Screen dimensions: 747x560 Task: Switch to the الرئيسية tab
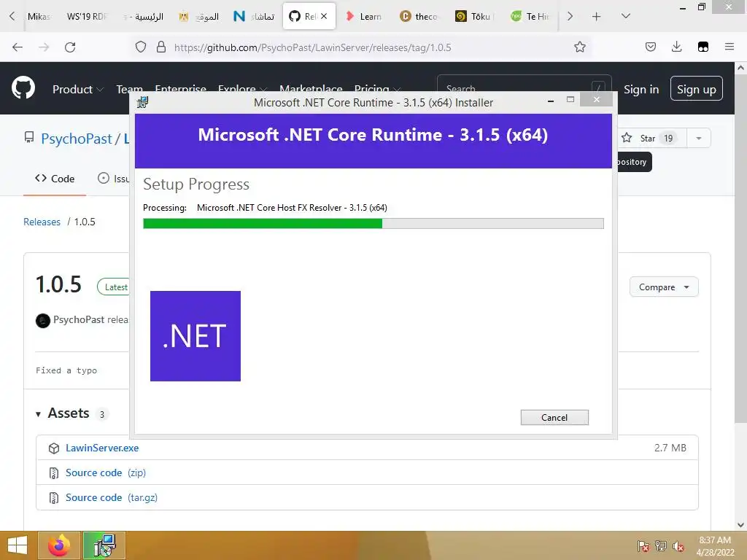point(143,17)
